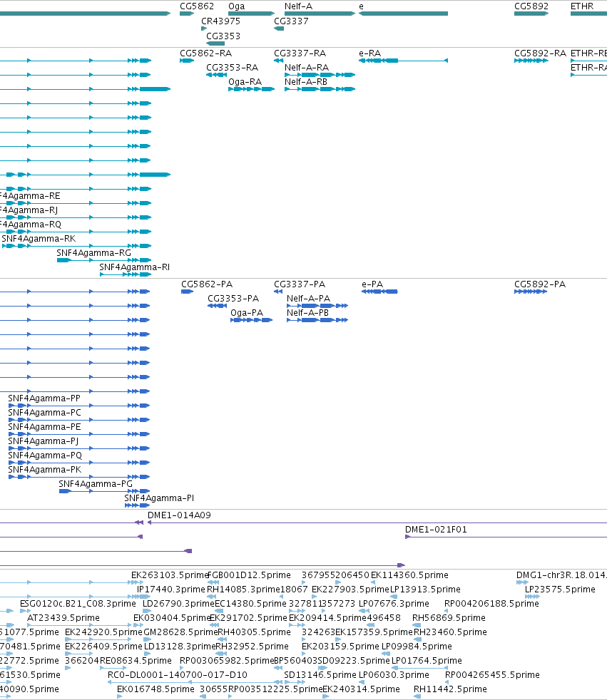The height and width of the screenshot is (700, 607).
Task: Select the CR43975 gene label
Action: coord(220,21)
